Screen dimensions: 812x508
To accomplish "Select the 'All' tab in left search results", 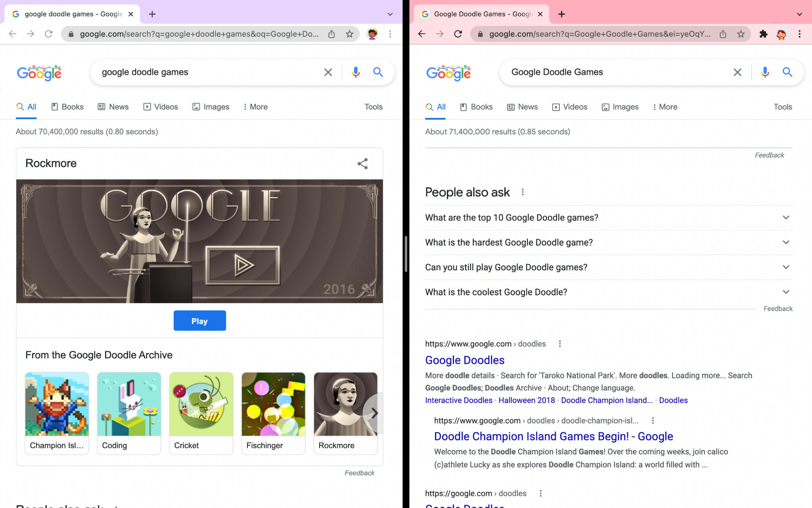I will pyautogui.click(x=32, y=106).
